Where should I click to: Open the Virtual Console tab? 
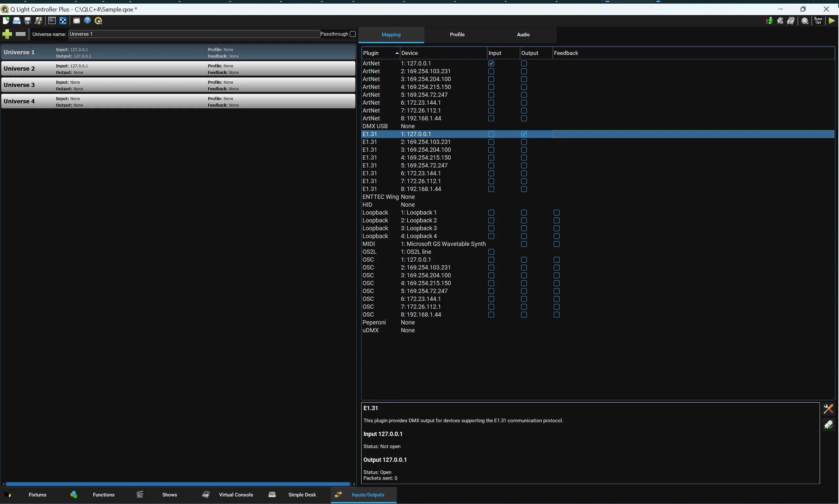[x=235, y=495]
